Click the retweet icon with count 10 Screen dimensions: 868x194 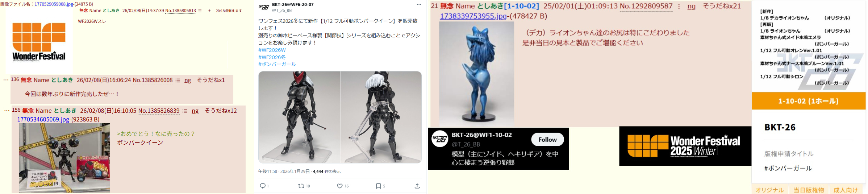click(301, 186)
